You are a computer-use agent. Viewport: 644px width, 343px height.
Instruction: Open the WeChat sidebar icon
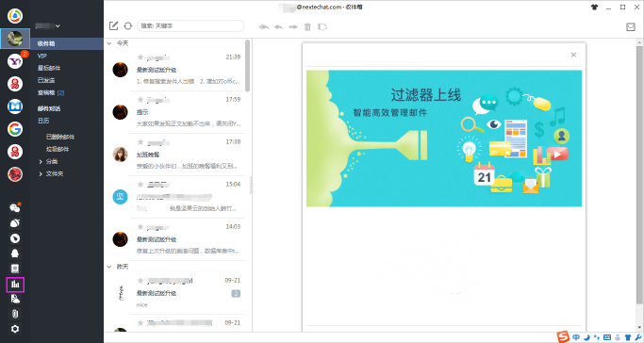tap(15, 208)
